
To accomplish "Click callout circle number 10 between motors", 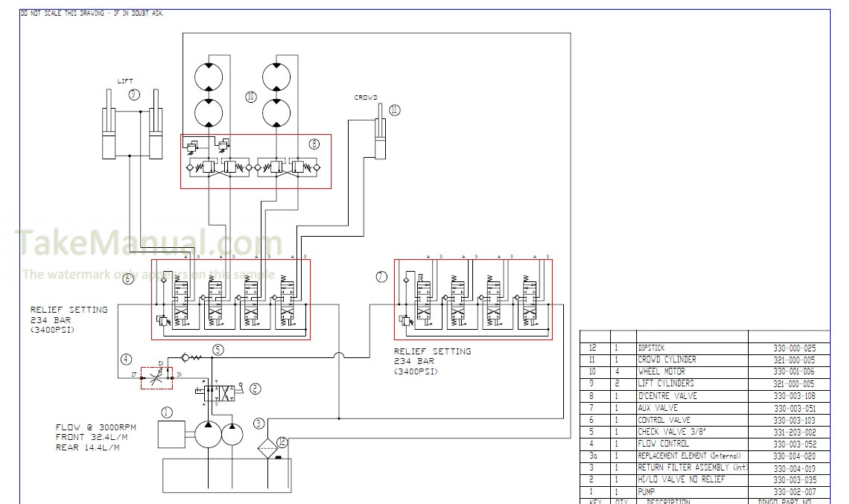I will [x=250, y=96].
